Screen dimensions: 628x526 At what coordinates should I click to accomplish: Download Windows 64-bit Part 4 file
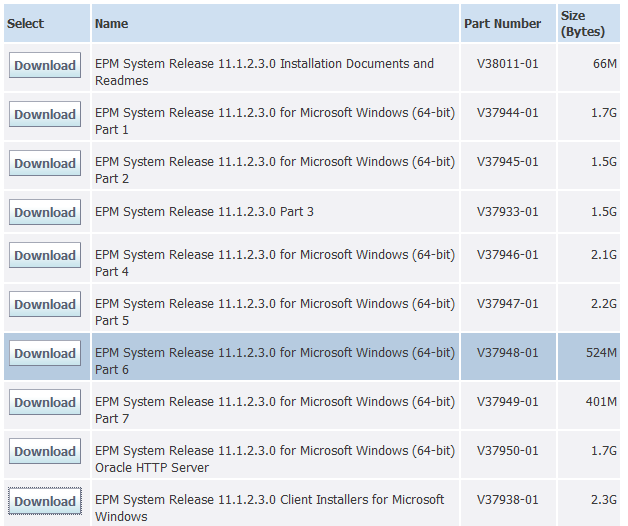click(45, 255)
